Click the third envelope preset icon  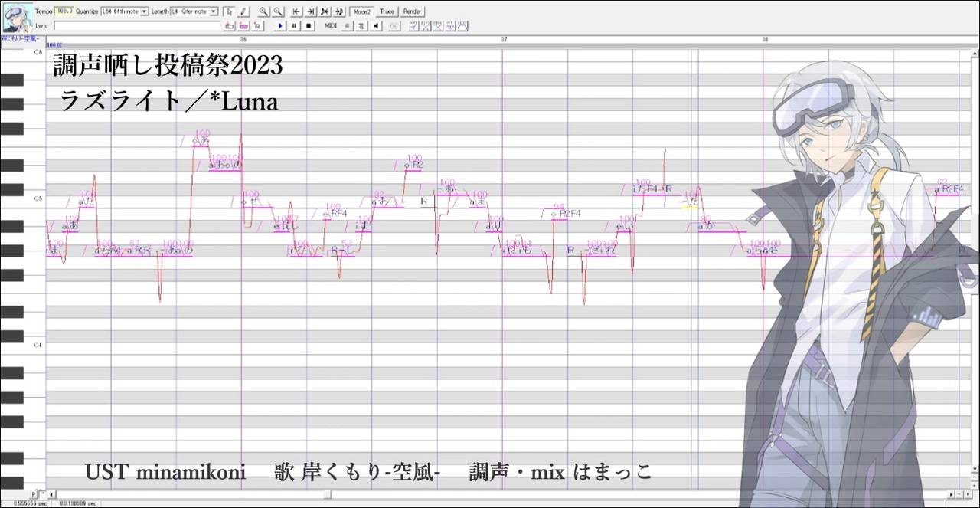point(439,26)
